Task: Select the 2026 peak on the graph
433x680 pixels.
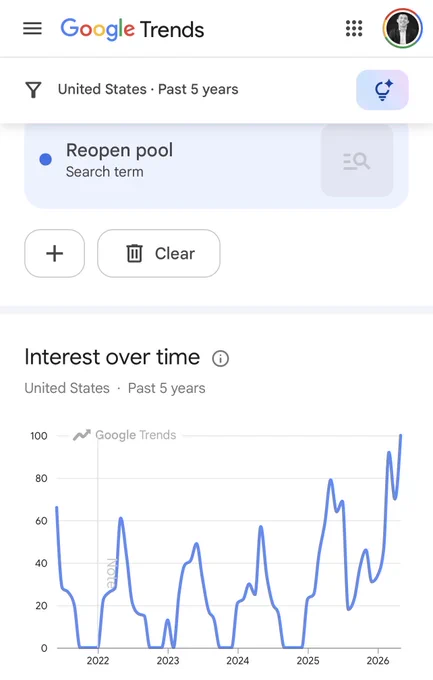Action: (x=400, y=435)
